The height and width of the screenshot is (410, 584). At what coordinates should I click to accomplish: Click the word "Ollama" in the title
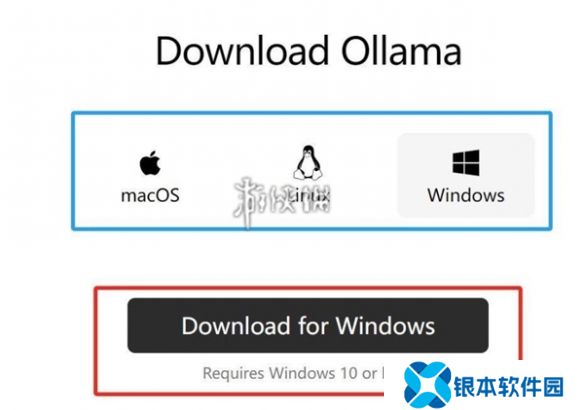[x=402, y=51]
